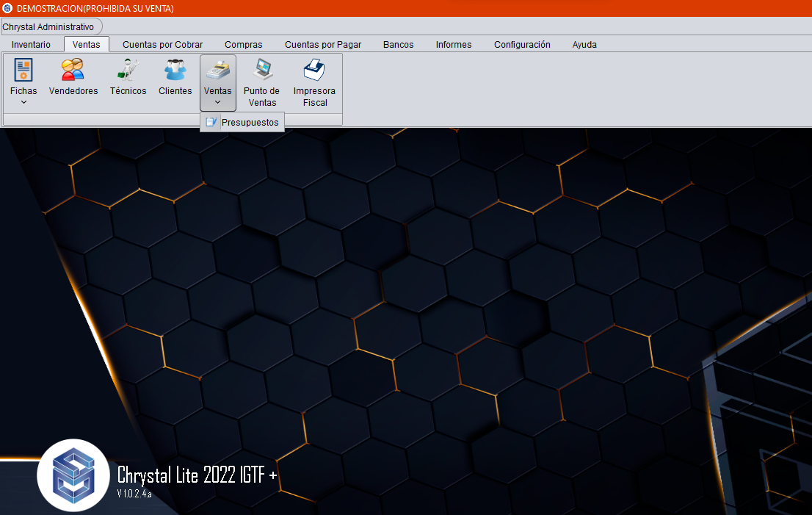Click the Presupuestos notepad icon
The width and height of the screenshot is (812, 515).
tap(211, 122)
